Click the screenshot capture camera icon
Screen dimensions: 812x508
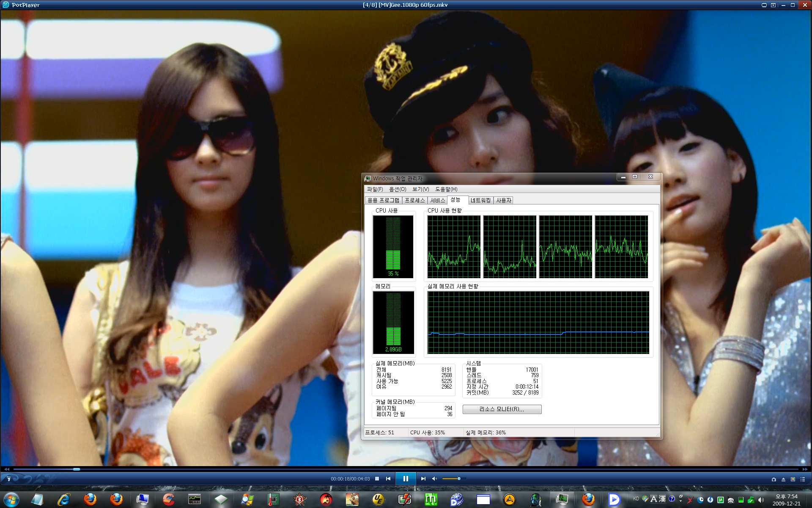tap(774, 479)
